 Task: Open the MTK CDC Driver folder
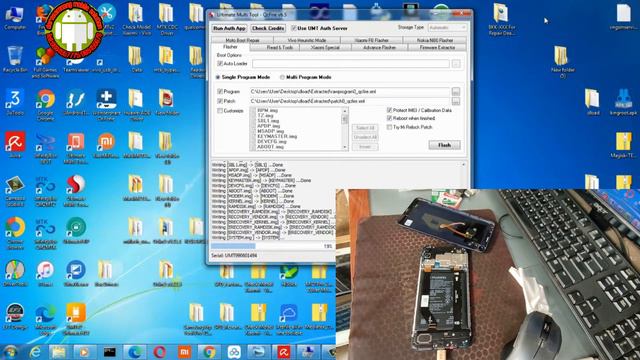pyautogui.click(x=167, y=18)
